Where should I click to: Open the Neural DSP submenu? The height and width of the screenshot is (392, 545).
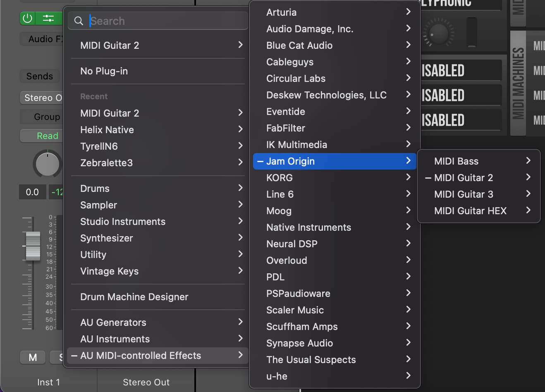(x=335, y=244)
